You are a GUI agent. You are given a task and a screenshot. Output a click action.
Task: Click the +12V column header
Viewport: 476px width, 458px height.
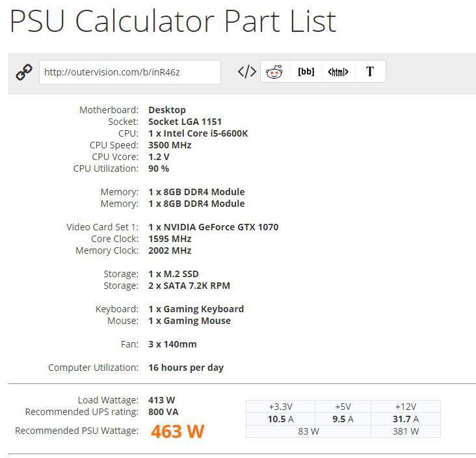pos(406,407)
